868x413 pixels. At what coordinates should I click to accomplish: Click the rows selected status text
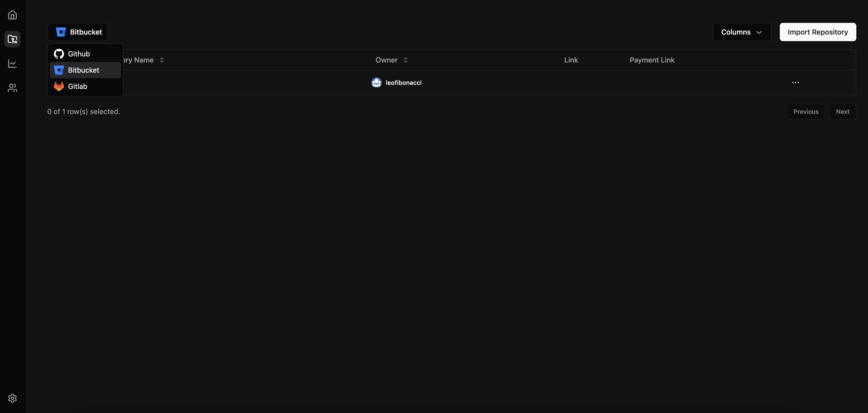point(84,112)
